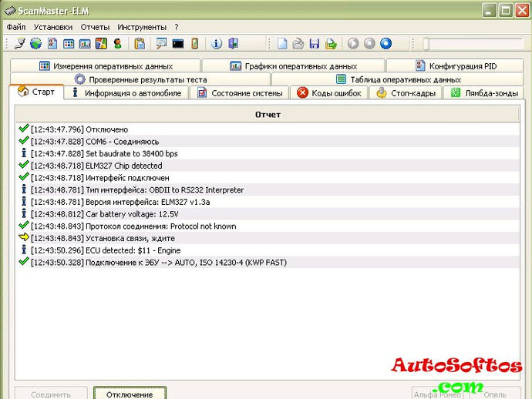Image resolution: width=532 pixels, height=399 pixels.
Task: Open the Установки menu
Action: 53,27
